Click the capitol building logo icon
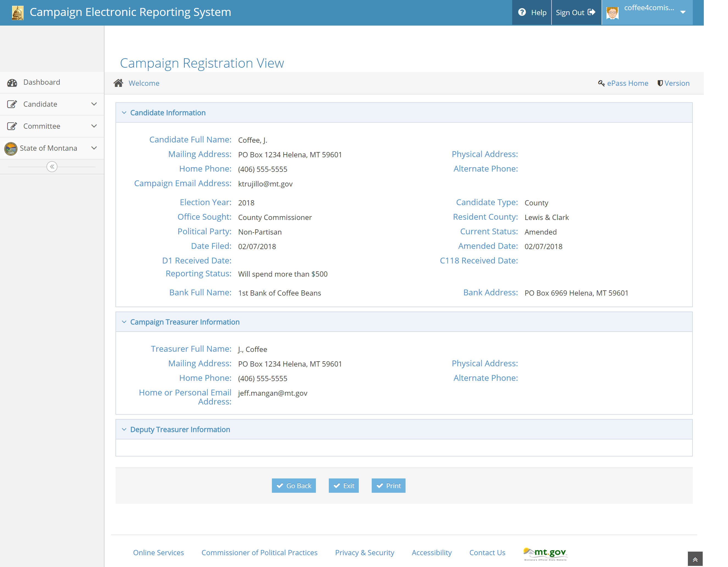 (x=18, y=13)
